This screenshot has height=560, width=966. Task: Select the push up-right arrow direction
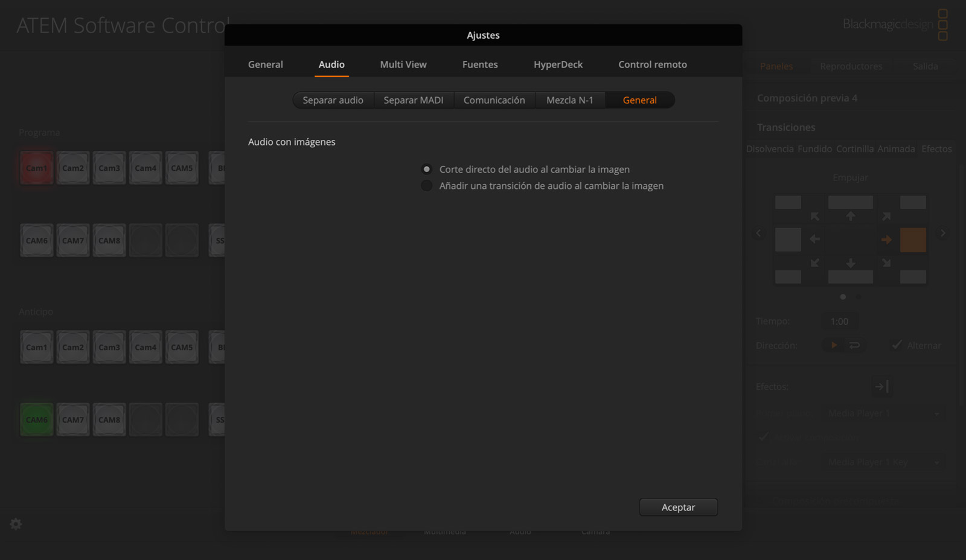pos(886,216)
